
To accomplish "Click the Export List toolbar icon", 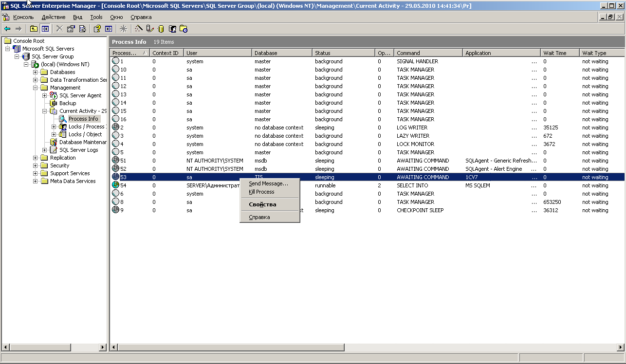I will [82, 29].
